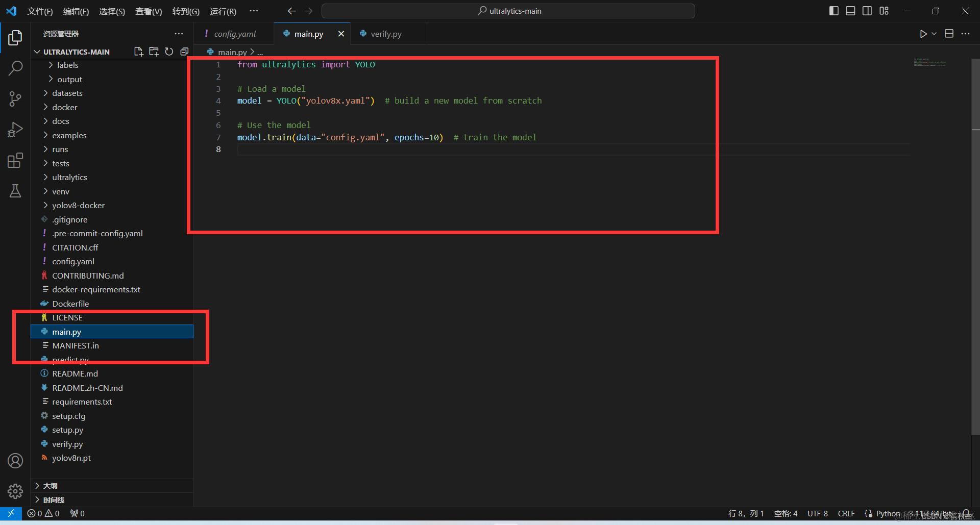Screen dimensions: 980x525
Task: Open remote window indicator in status bar
Action: (x=11, y=513)
